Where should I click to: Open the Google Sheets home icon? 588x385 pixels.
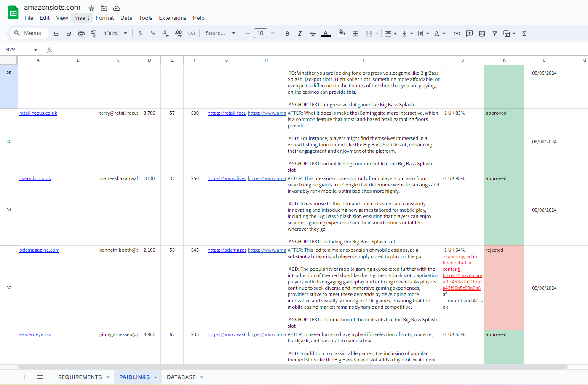point(13,13)
